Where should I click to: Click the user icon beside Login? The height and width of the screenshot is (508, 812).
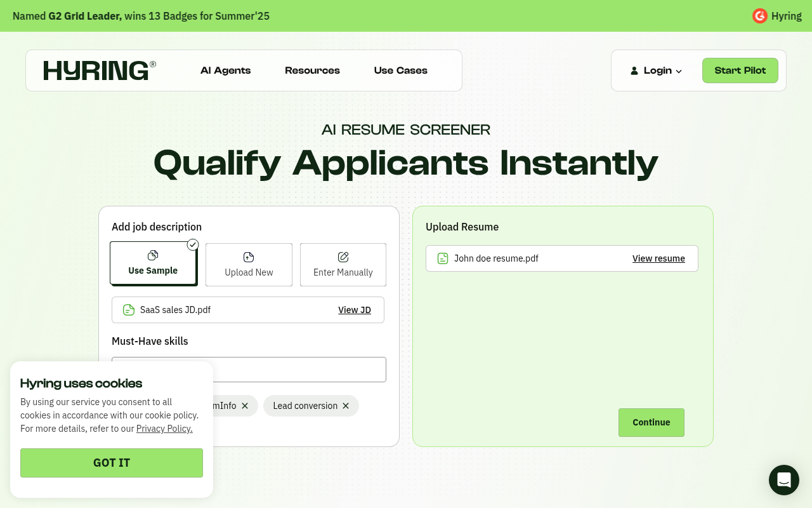click(x=634, y=70)
